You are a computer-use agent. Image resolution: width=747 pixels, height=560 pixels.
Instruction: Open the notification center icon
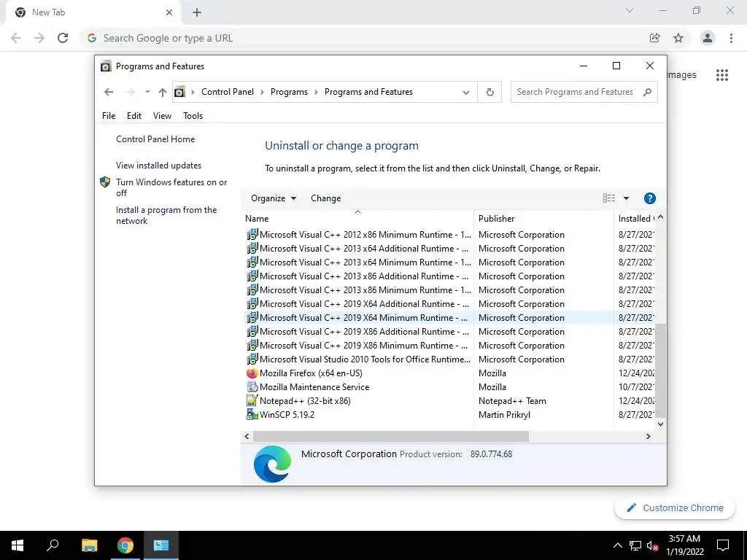point(723,545)
